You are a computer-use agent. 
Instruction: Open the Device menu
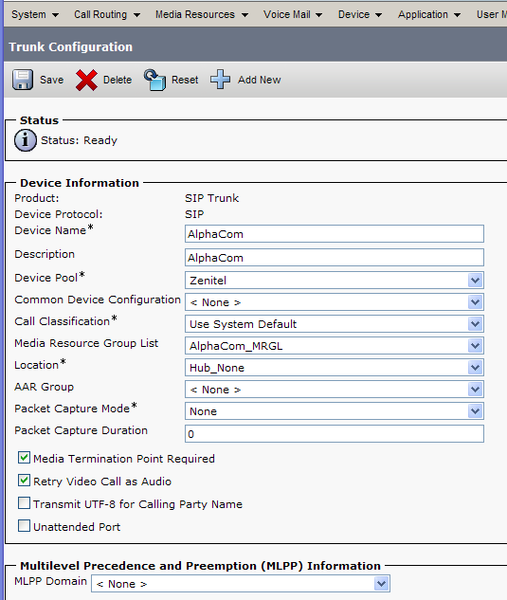360,15
